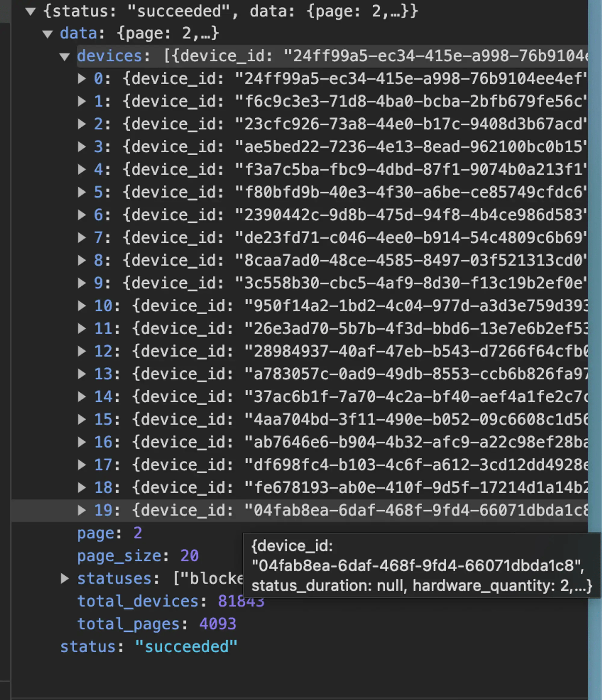Expand device entry 4 beginning f3a7c5ba
The image size is (602, 700).
[82, 169]
